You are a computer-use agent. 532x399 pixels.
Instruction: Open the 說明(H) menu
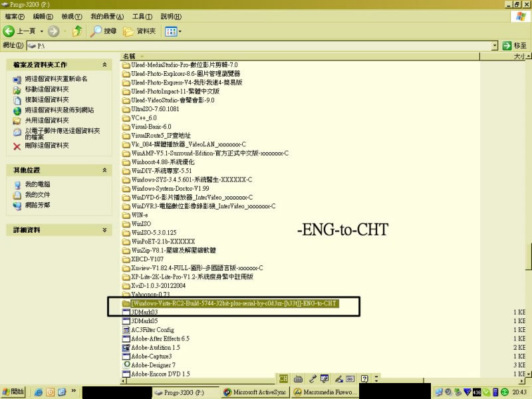pyautogui.click(x=171, y=16)
